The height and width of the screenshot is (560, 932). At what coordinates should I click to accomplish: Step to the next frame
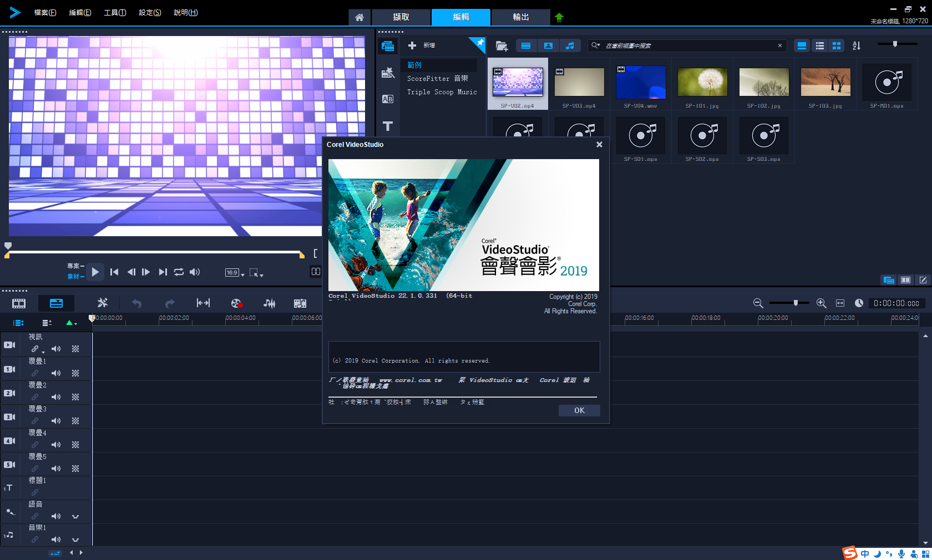[146, 272]
